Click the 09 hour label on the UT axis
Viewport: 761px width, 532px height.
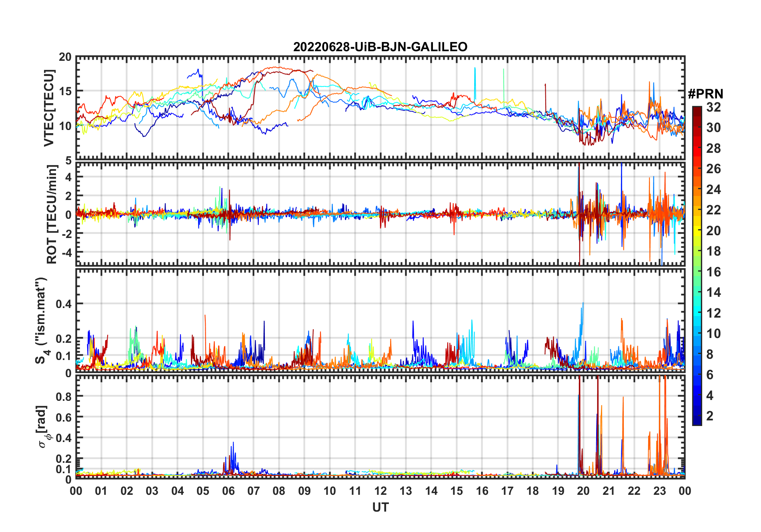304,491
